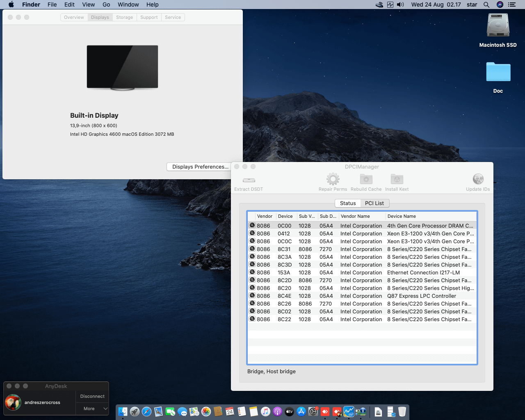The width and height of the screenshot is (525, 420).
Task: Open the Overview tab in About This Mac
Action: pyautogui.click(x=74, y=17)
